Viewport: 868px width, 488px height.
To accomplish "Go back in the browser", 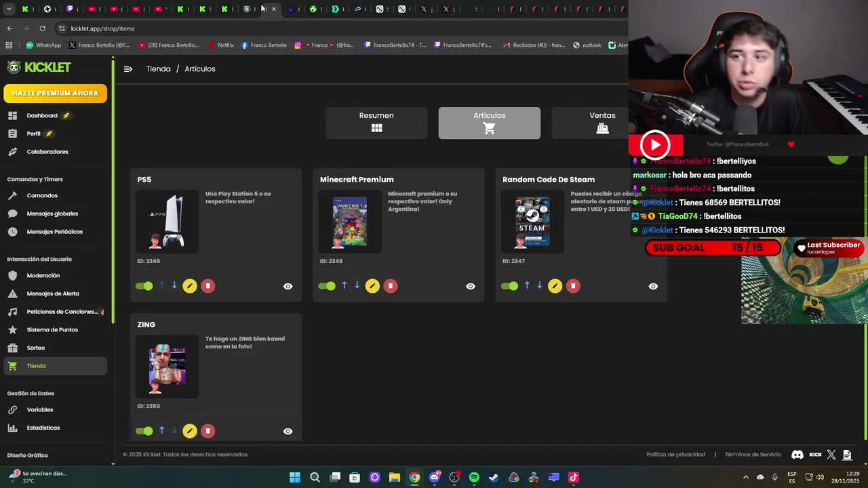I will [x=9, y=28].
